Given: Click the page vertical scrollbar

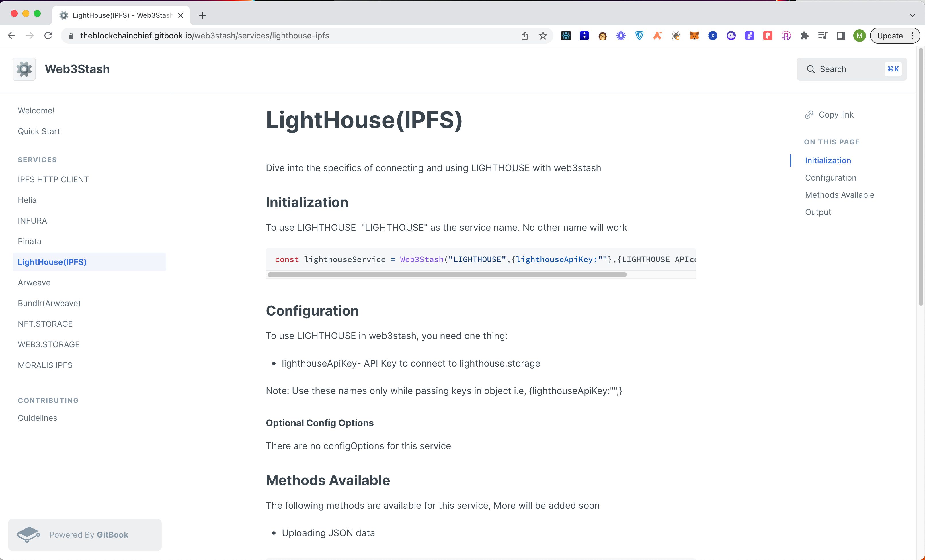Looking at the screenshot, I should [x=920, y=177].
